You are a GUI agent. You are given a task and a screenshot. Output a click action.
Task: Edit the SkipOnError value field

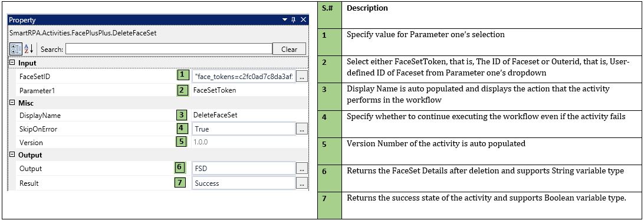(244, 129)
